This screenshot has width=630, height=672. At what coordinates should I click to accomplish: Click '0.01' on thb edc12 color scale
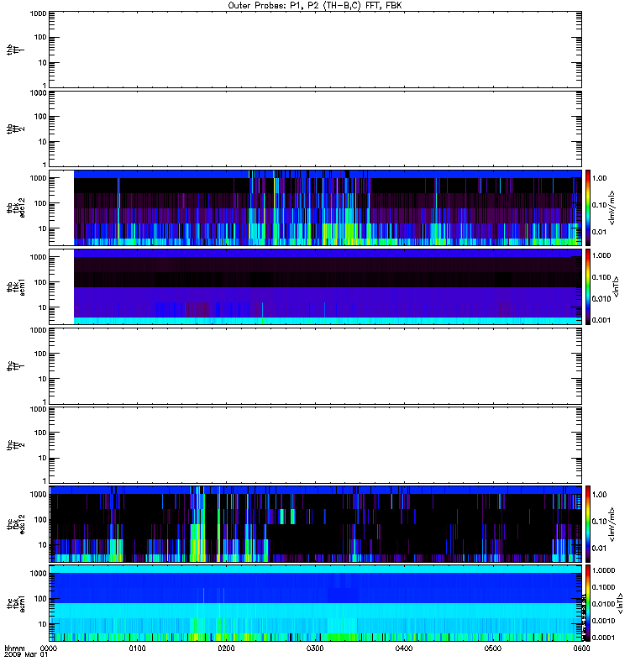[x=599, y=232]
